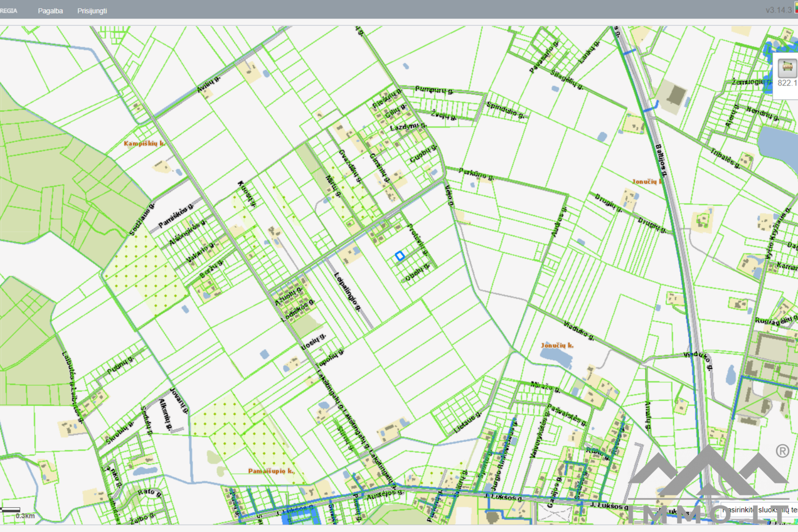This screenshot has height=532, width=798.
Task: Click the Kampiškių k. village label
Action: coord(144,143)
